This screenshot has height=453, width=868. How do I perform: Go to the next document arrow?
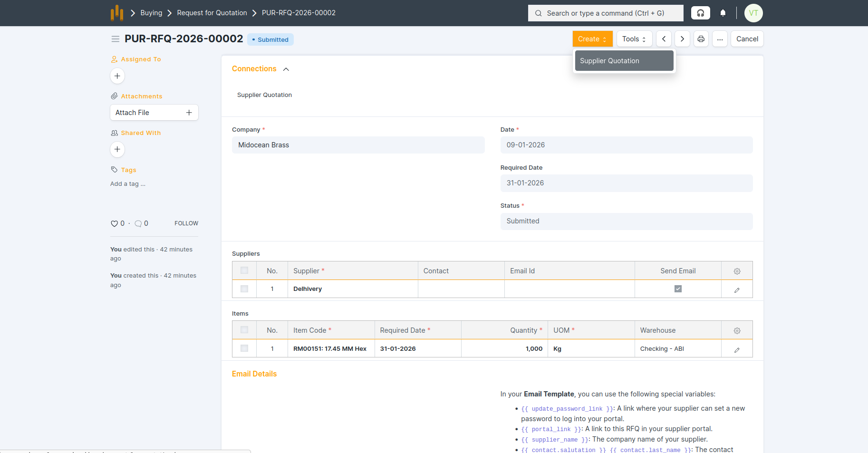coord(682,39)
